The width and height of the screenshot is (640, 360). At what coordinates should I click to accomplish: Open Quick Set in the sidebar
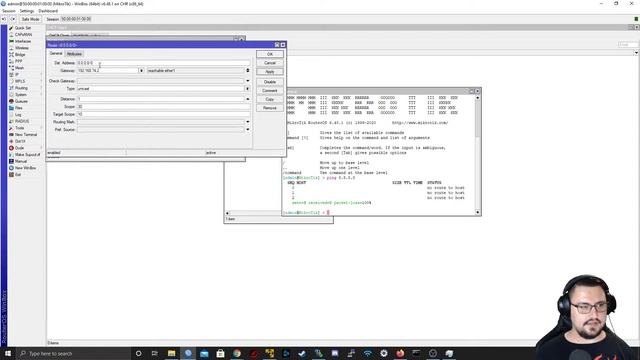coord(22,28)
